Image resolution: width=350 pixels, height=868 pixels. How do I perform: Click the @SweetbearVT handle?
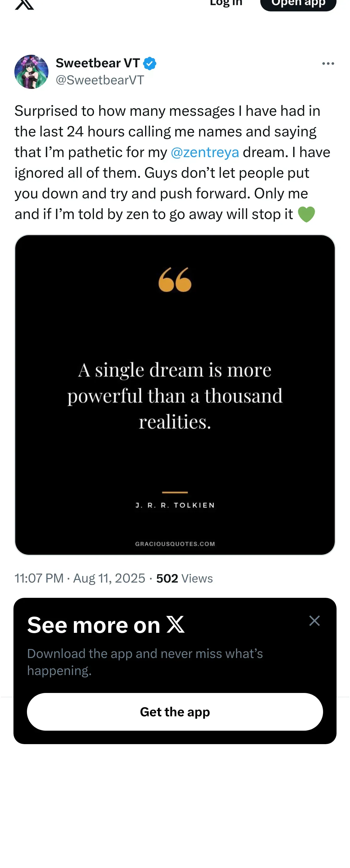(x=100, y=80)
